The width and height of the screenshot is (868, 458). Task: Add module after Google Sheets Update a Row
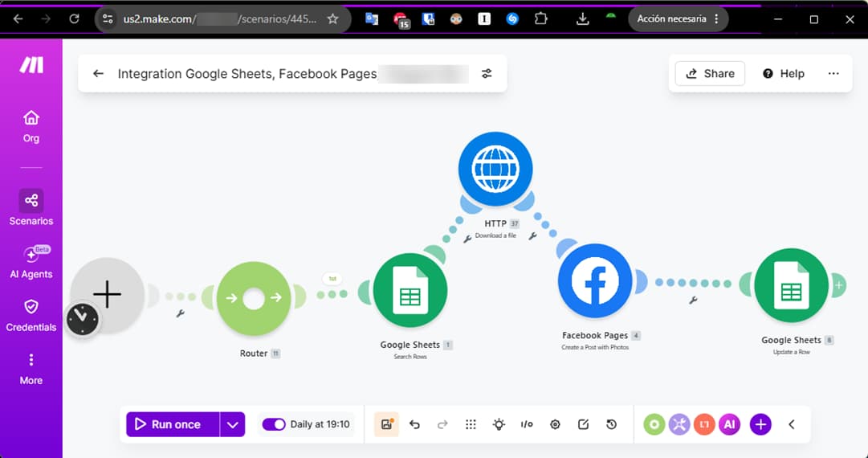click(839, 285)
